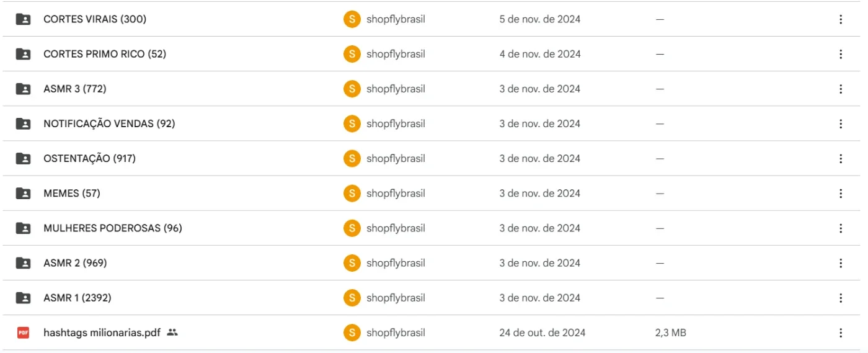Click the PDF icon of hashtags milionarias.pdf
Screen dimensions: 868x353
pos(23,333)
